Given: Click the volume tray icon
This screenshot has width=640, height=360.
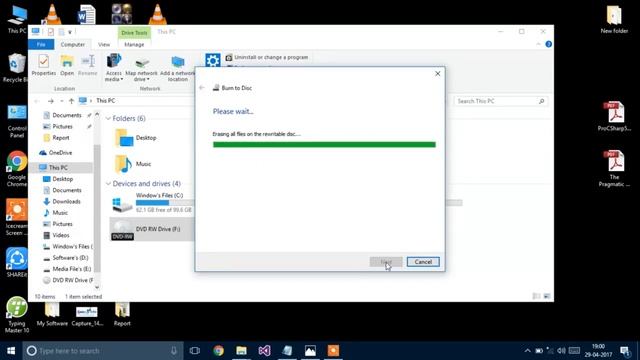Looking at the screenshot, I should pos(562,351).
